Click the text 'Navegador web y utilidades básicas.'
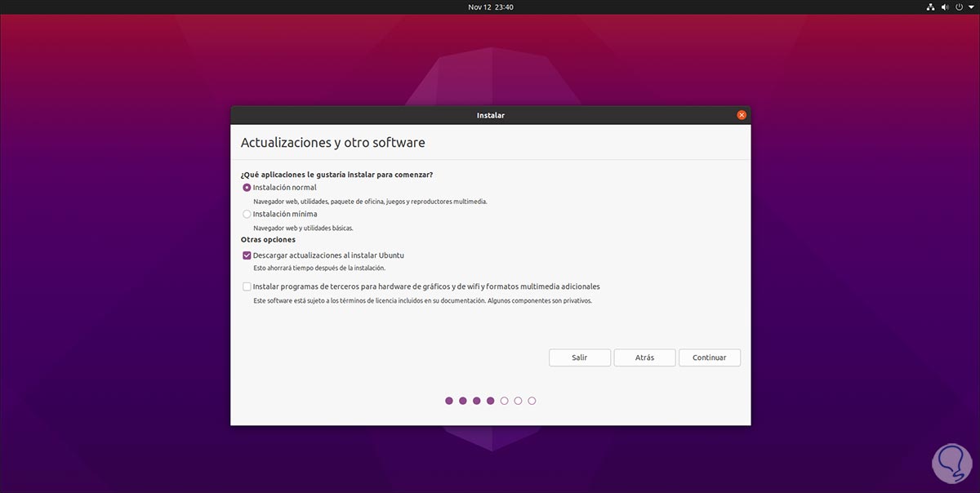 coord(303,228)
